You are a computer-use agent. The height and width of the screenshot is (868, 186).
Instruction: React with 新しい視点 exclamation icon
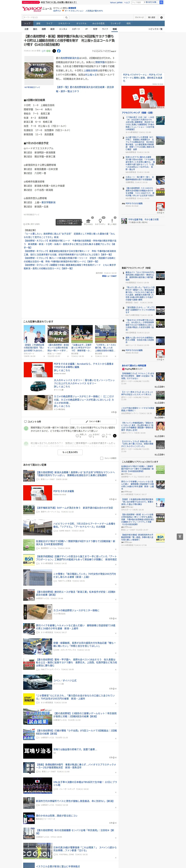coord(112,221)
